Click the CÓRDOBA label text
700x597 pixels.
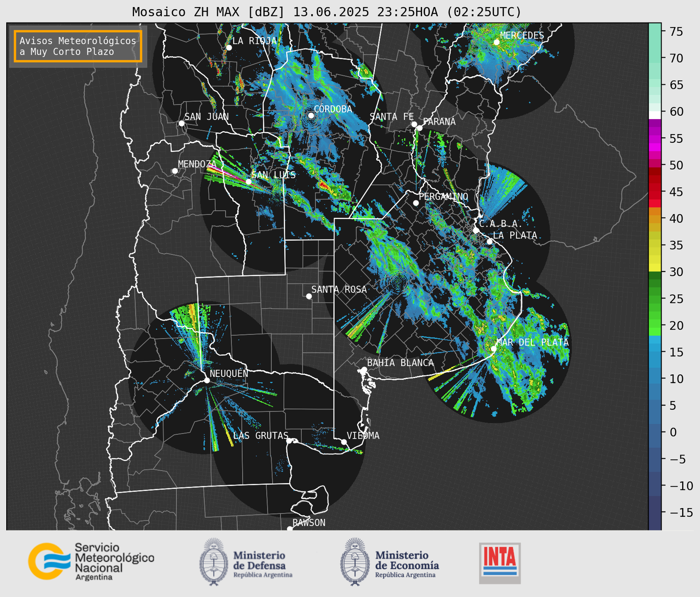tap(333, 109)
